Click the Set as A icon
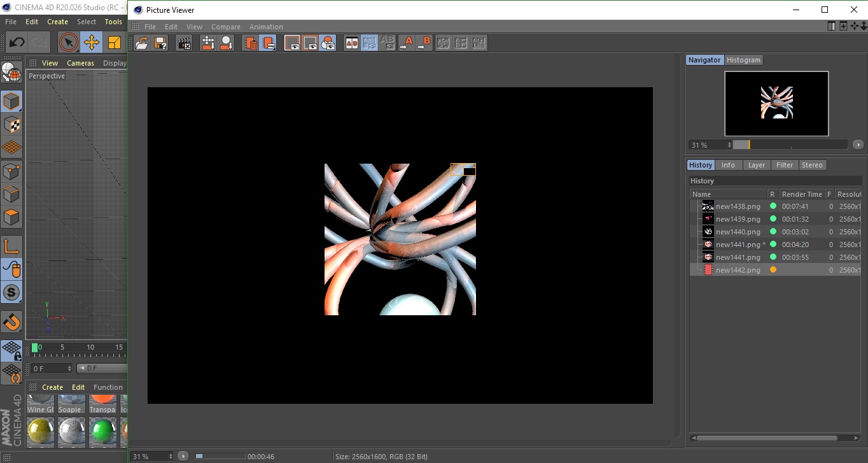This screenshot has height=463, width=868. coord(407,43)
